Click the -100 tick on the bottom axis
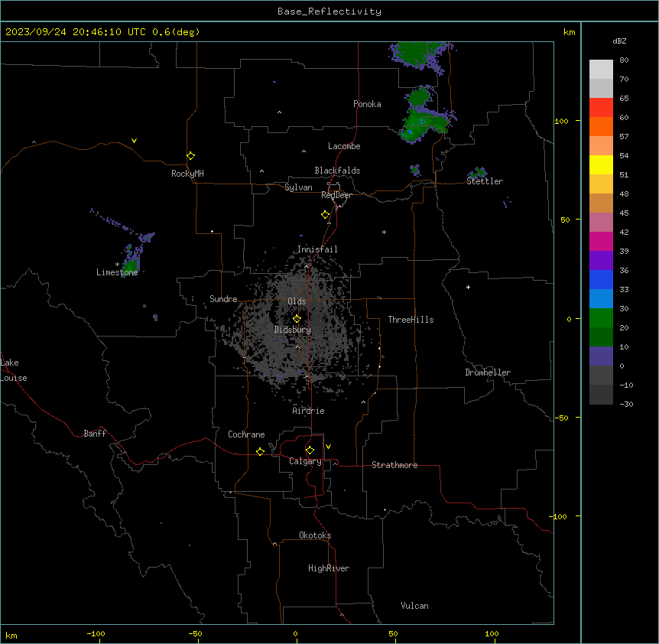The width and height of the screenshot is (659, 644). [x=96, y=633]
